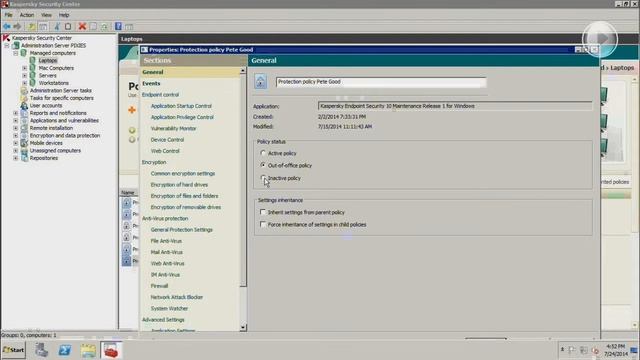Expand the Servers group
The width and height of the screenshot is (640, 360).
[x=24, y=76]
